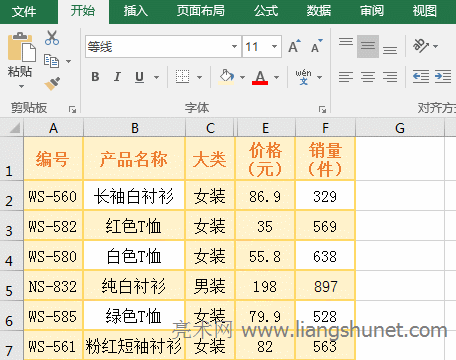This screenshot has width=456, height=360.
Task: Select column B header
Action: 134,128
